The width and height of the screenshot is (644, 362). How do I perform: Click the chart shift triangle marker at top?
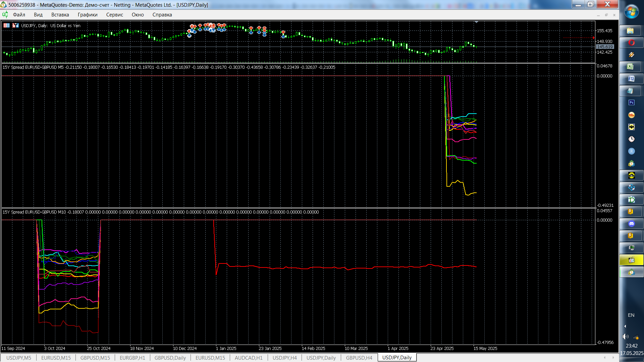(476, 22)
